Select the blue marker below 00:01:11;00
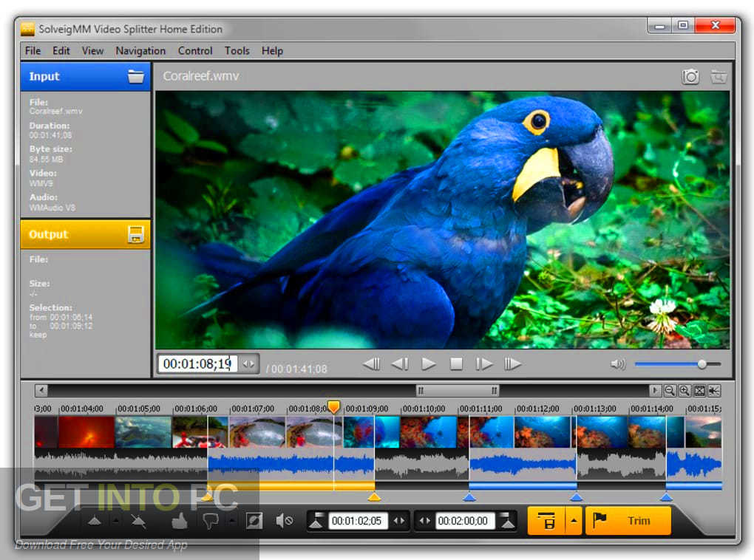The height and width of the screenshot is (560, 754). 469,496
